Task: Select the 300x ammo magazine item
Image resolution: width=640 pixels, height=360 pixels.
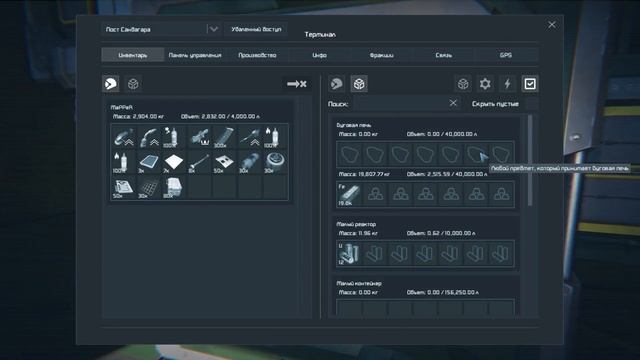Action: point(224,137)
